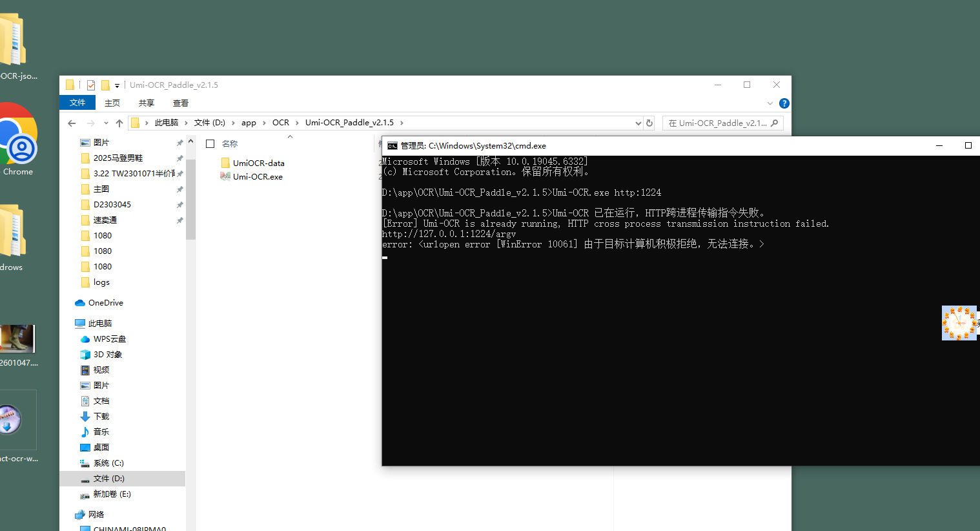This screenshot has width=980, height=531.
Task: Open the quick access toolbar customize dropdown
Action: [117, 85]
